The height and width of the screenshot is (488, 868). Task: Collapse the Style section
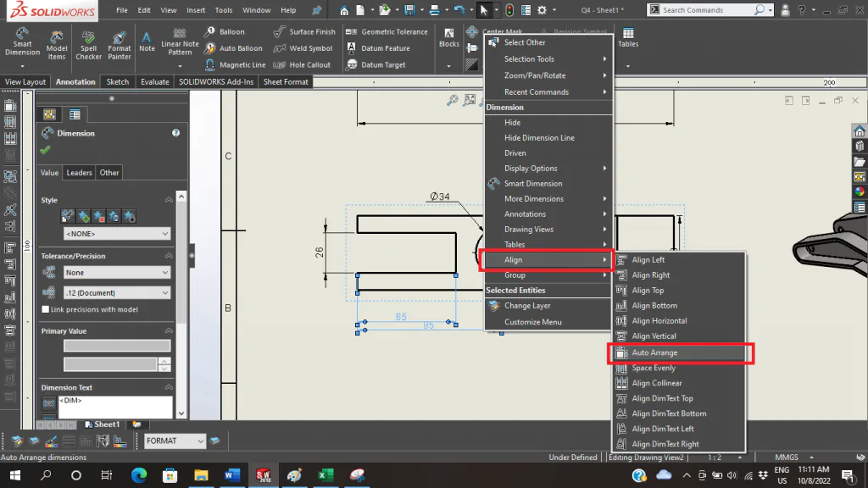pyautogui.click(x=169, y=200)
